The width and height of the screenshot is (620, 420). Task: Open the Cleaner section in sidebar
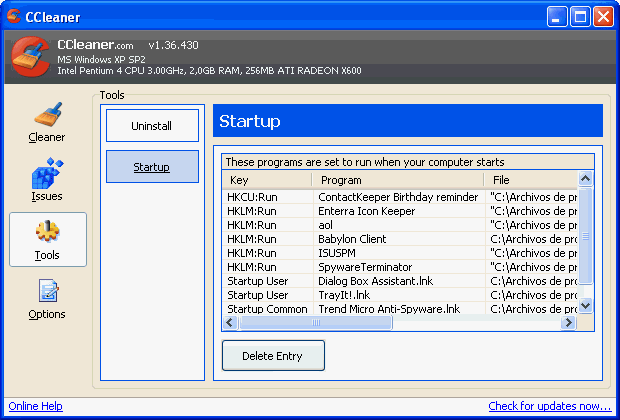[x=47, y=123]
